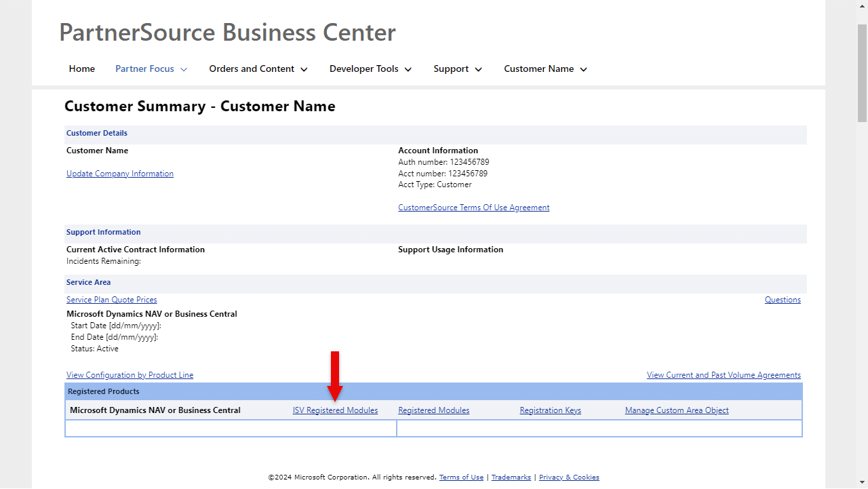
Task: Click the Customer Summary page heading
Action: point(200,106)
